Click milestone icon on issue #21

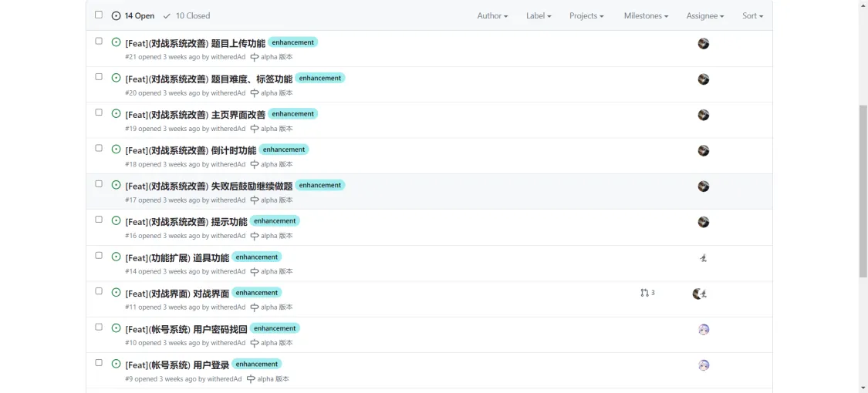255,57
